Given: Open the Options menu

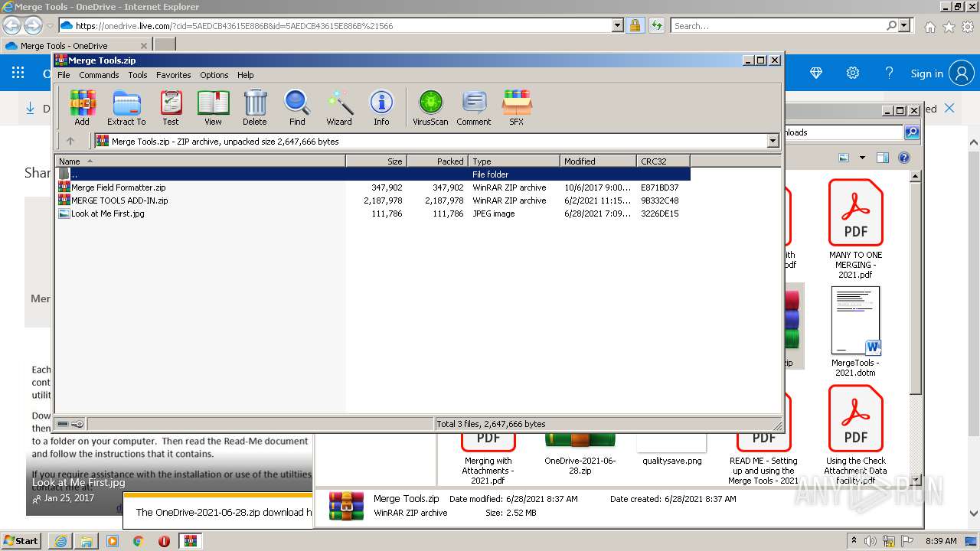Looking at the screenshot, I should pos(214,75).
